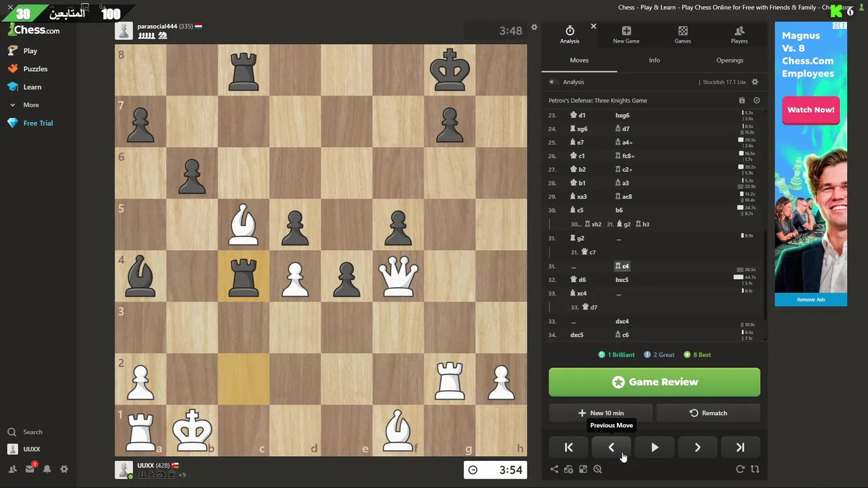The width and height of the screenshot is (868, 488).
Task: Click the Free Trial diamond link
Action: click(30, 123)
